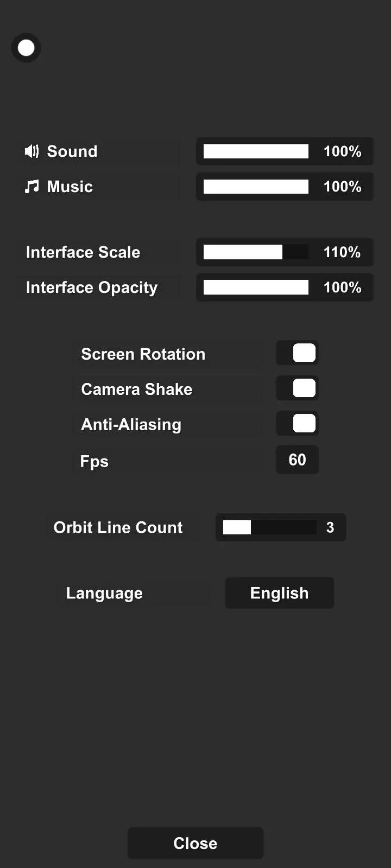This screenshot has height=868, width=391.
Task: Click the Orbit Line Count label
Action: (118, 527)
